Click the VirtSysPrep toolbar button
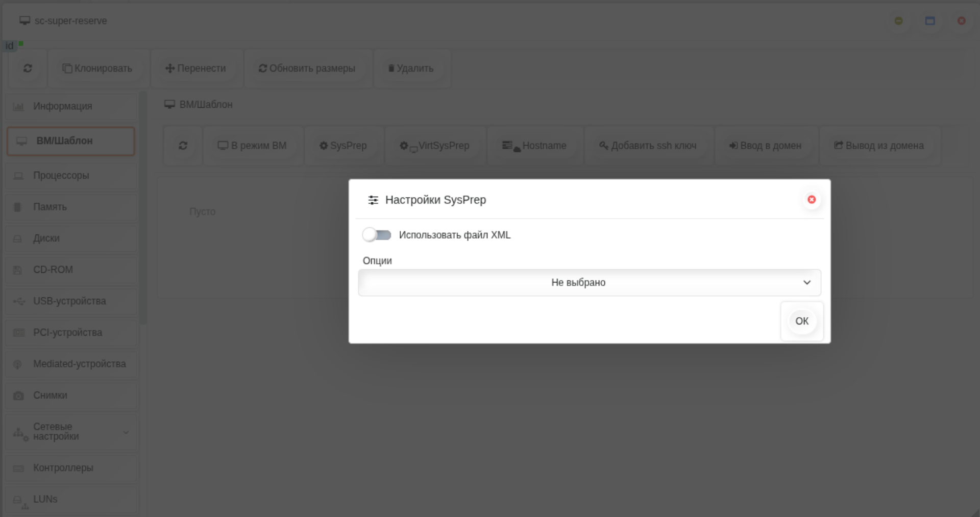Screen dimensions: 980x517 pos(434,146)
